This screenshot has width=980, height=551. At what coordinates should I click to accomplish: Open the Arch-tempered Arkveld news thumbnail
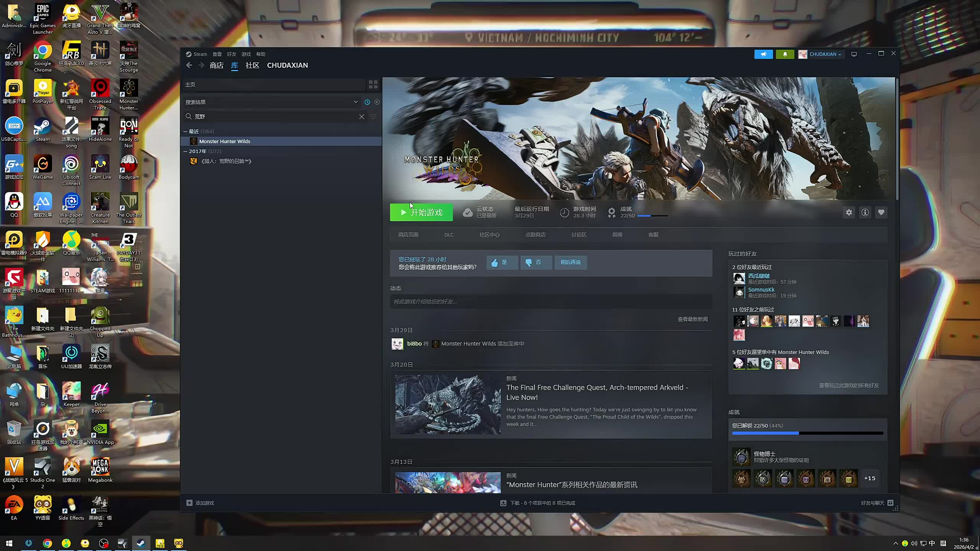point(448,404)
